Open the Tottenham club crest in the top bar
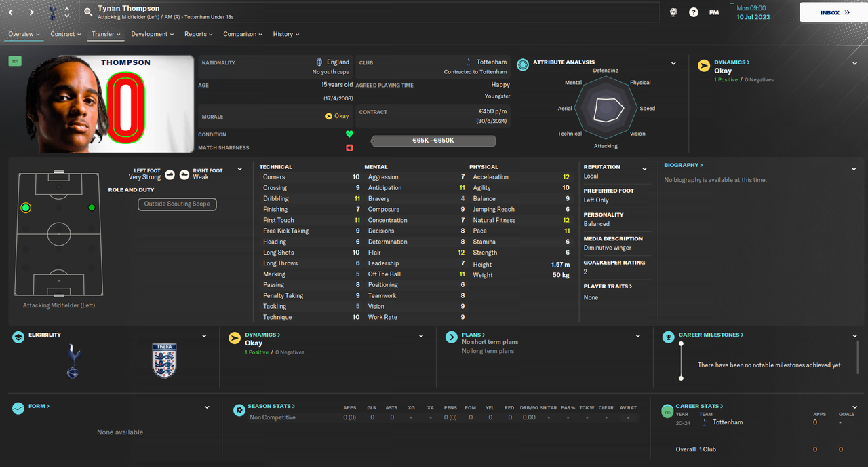 (53, 12)
